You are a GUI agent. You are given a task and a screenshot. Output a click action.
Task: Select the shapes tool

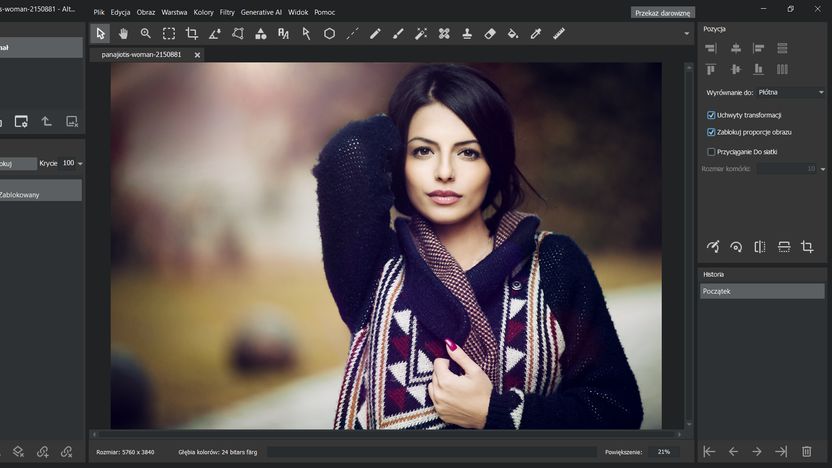261,34
